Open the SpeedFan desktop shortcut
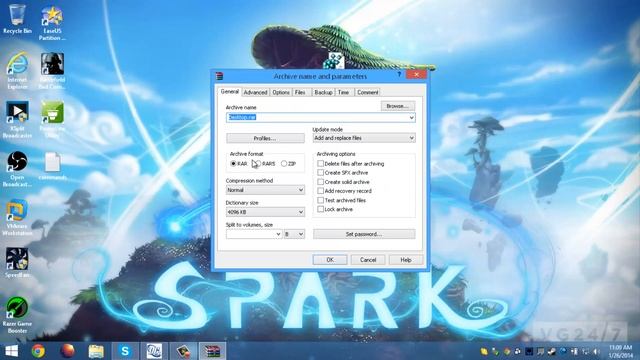The width and height of the screenshot is (640, 360). click(17, 263)
